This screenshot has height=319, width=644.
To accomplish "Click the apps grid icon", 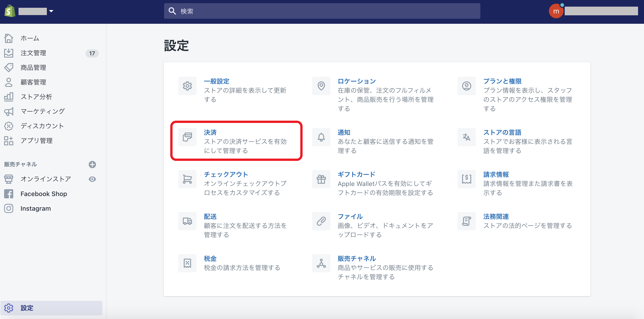I will pos(9,141).
